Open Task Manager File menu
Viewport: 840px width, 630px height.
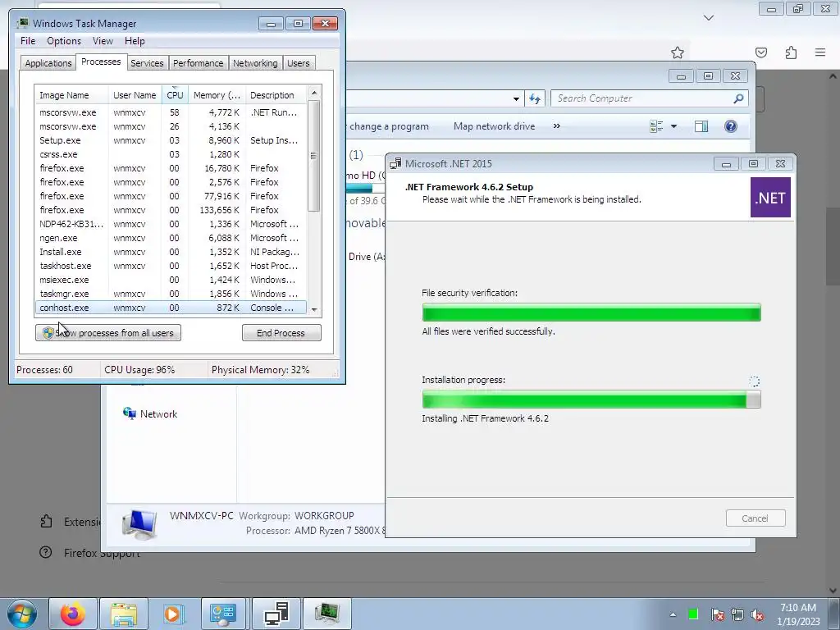(28, 41)
